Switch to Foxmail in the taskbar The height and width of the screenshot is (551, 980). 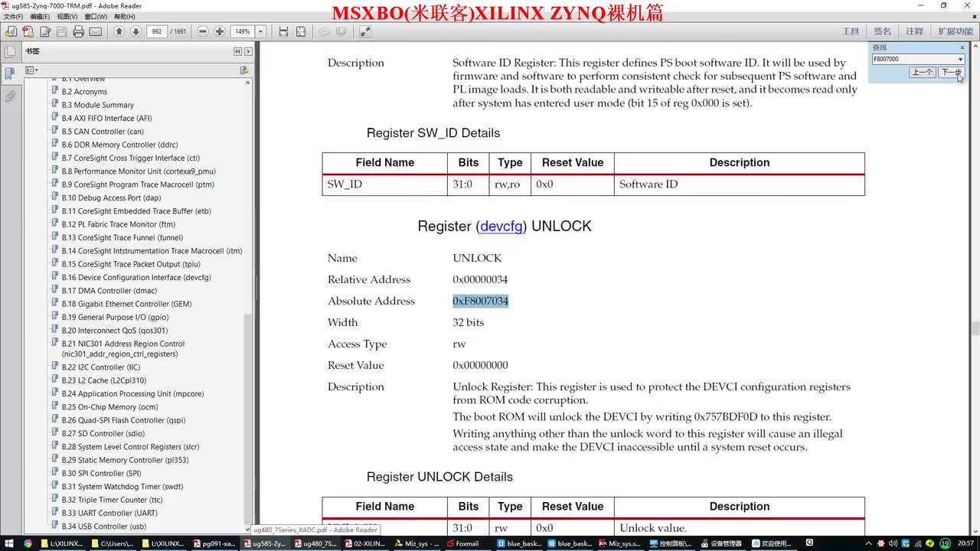tap(462, 543)
